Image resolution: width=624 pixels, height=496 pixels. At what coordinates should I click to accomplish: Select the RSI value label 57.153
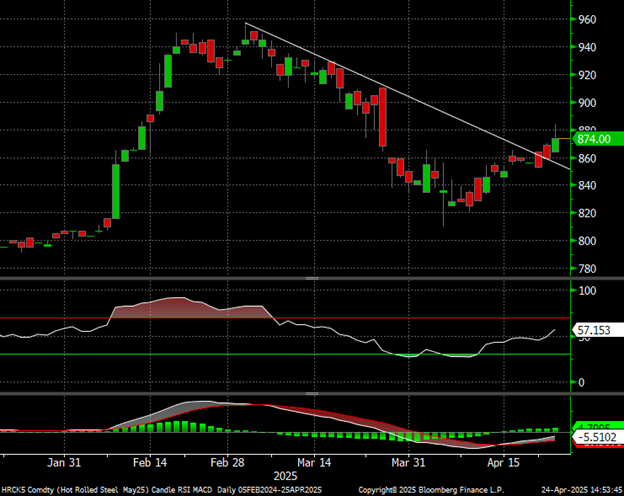pyautogui.click(x=595, y=327)
